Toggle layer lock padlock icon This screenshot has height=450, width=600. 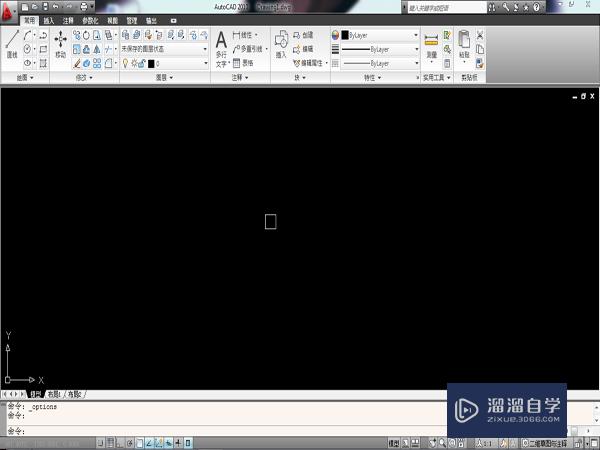142,64
